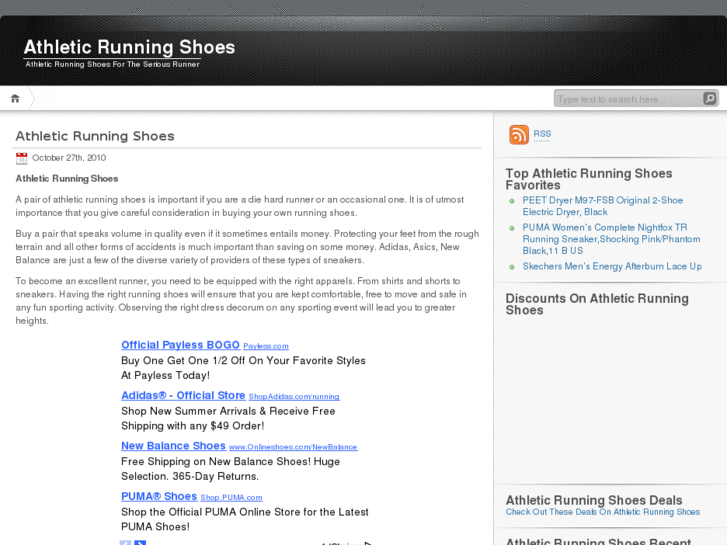Click the 'October 27th, 2010' post date
727x545 pixels.
coord(69,158)
